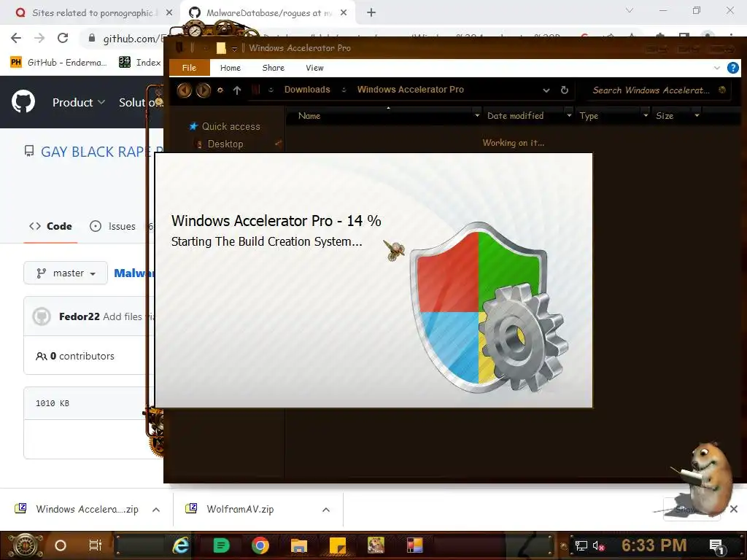Viewport: 747px width, 560px height.
Task: Open the red-orange squares taskbar app
Action: click(x=414, y=545)
